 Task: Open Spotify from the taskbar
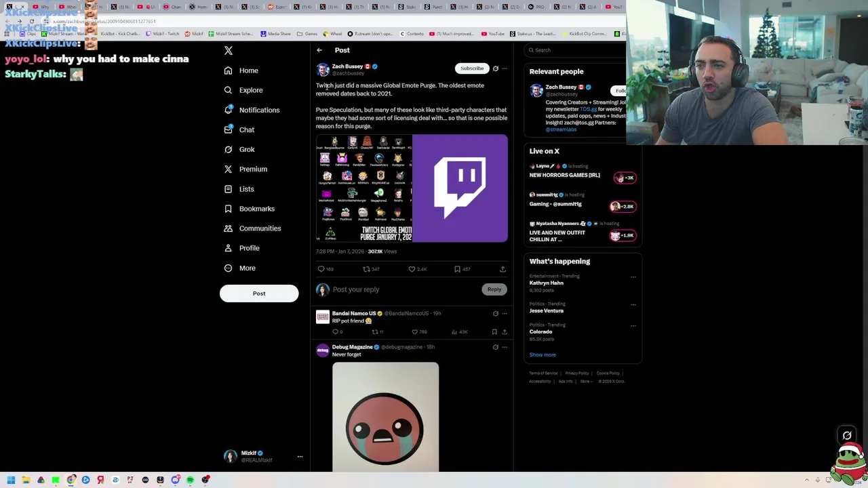tap(190, 480)
